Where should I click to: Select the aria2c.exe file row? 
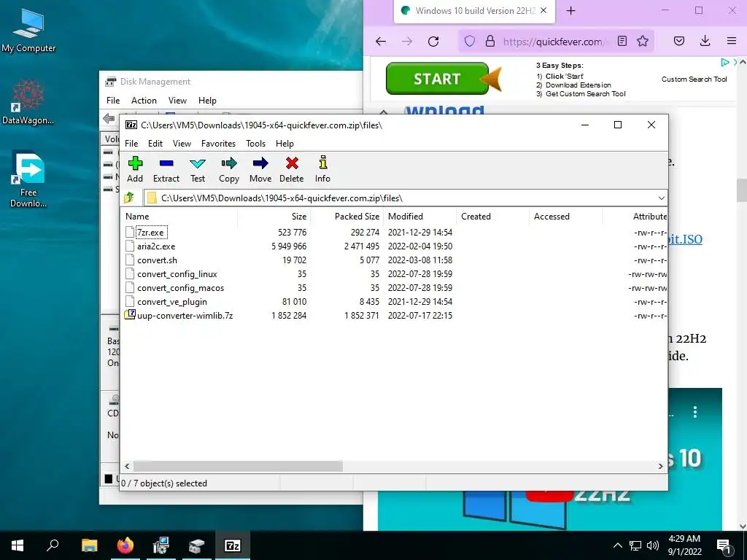[393, 246]
